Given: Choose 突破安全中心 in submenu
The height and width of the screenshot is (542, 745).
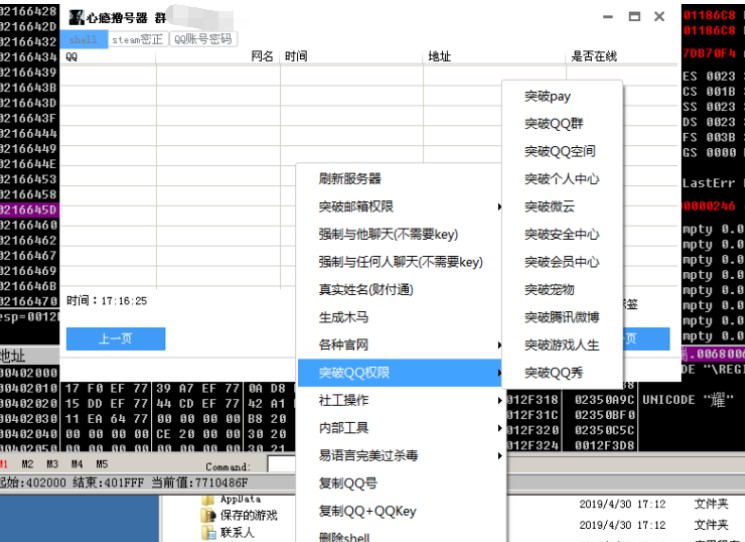Looking at the screenshot, I should tap(562, 234).
